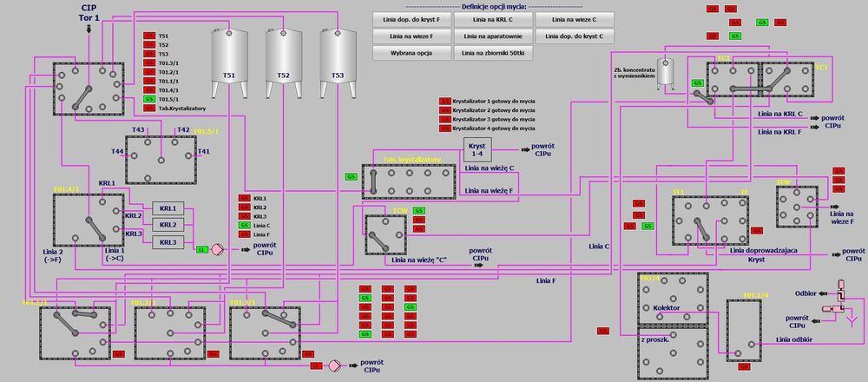Screen dimensions: 868x382
Task: Click the green GS below the concentrate tank label
Action: click(x=698, y=83)
